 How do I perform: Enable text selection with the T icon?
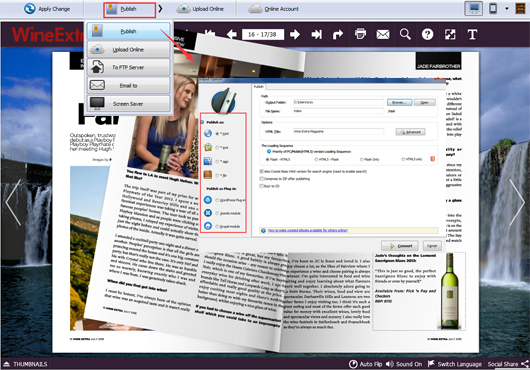[x=472, y=34]
